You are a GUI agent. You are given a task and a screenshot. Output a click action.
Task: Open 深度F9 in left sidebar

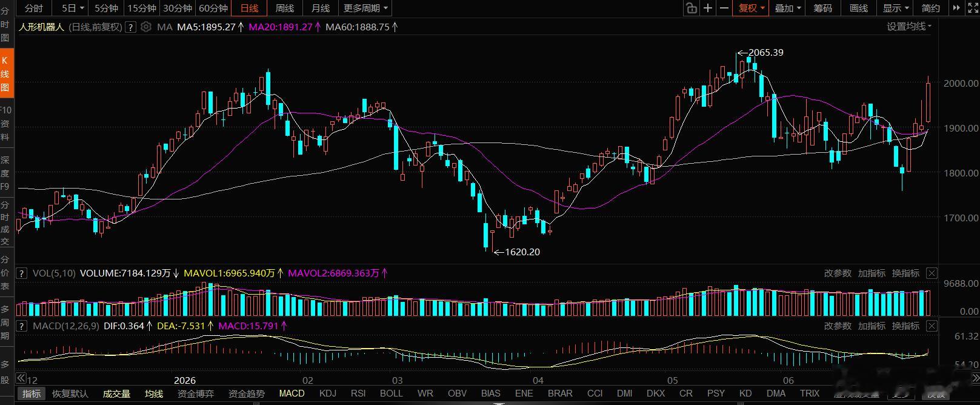(5, 173)
